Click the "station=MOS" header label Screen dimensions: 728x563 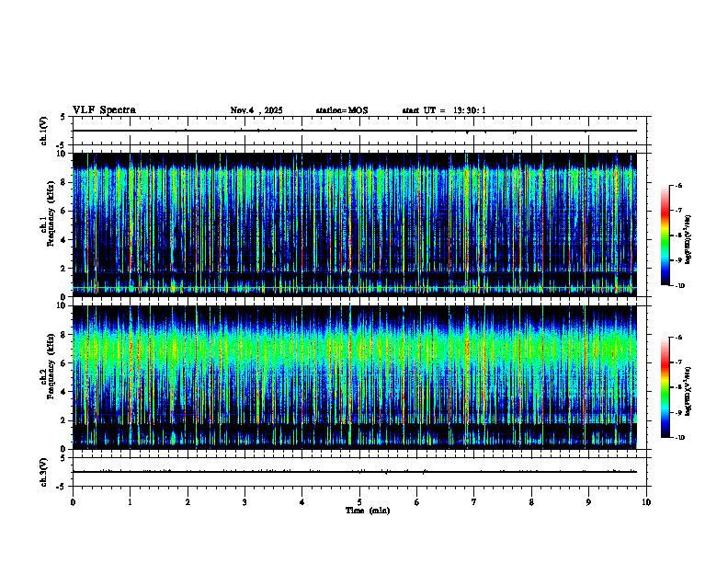click(x=342, y=110)
